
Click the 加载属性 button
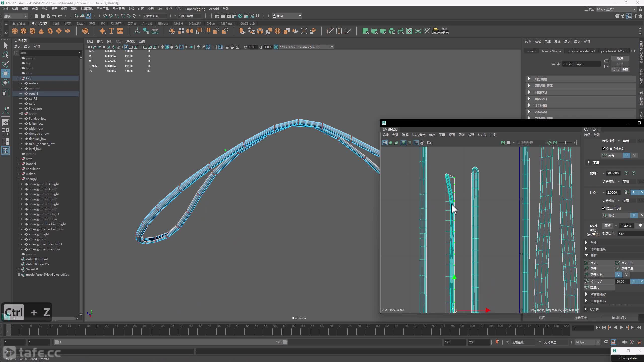click(580, 318)
